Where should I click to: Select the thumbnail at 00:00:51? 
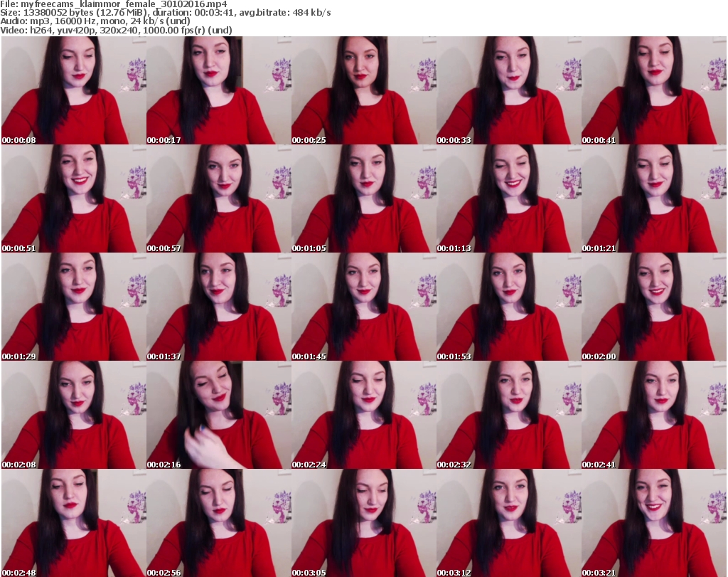point(73,198)
